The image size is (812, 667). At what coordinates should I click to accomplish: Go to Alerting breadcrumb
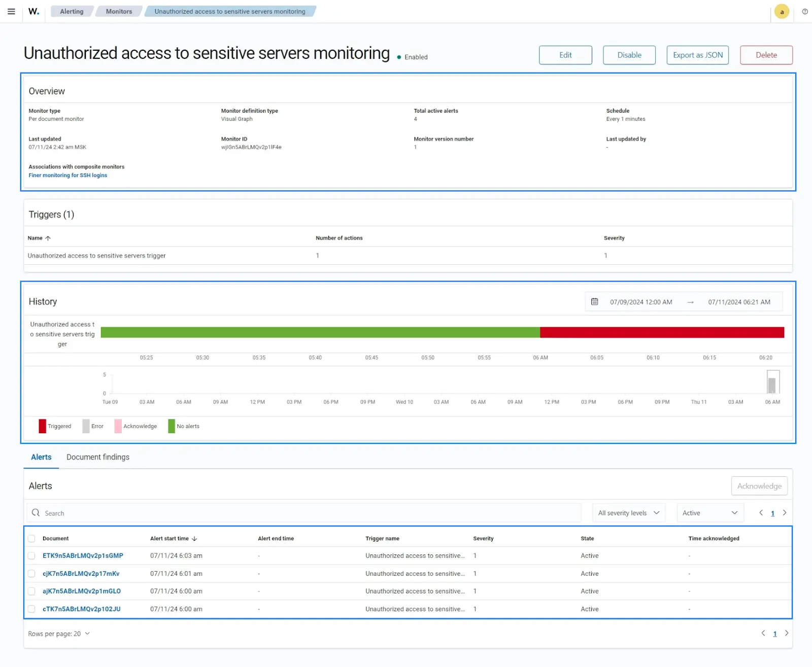click(x=72, y=11)
